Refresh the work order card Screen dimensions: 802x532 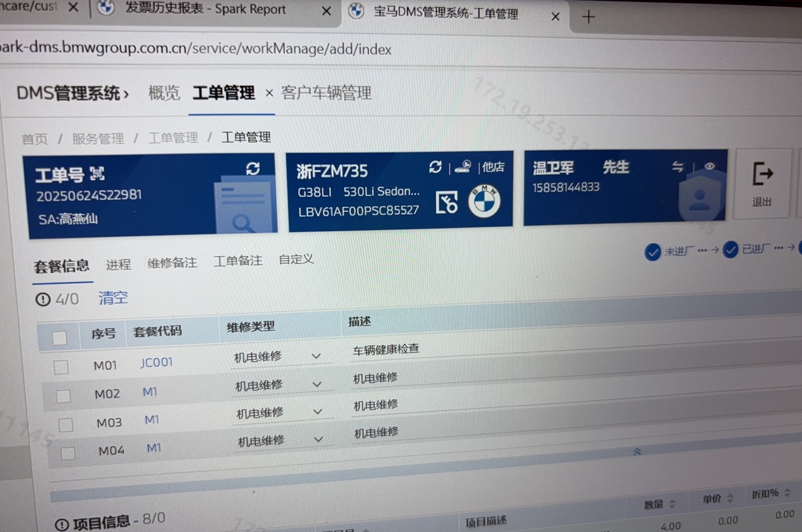pos(253,168)
